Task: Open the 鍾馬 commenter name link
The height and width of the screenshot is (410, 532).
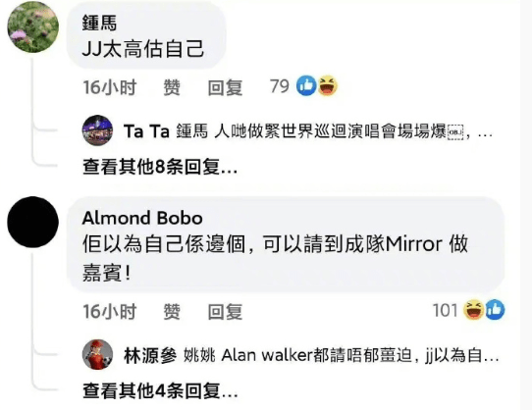Action: coord(99,24)
